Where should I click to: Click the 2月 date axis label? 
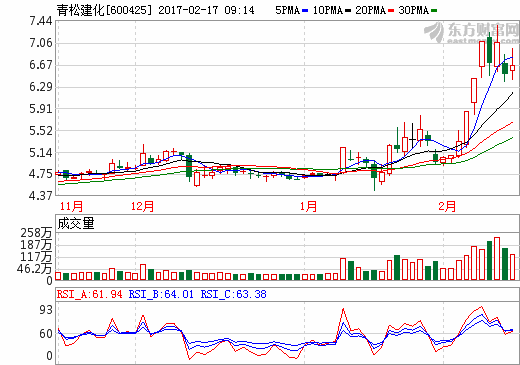(447, 206)
